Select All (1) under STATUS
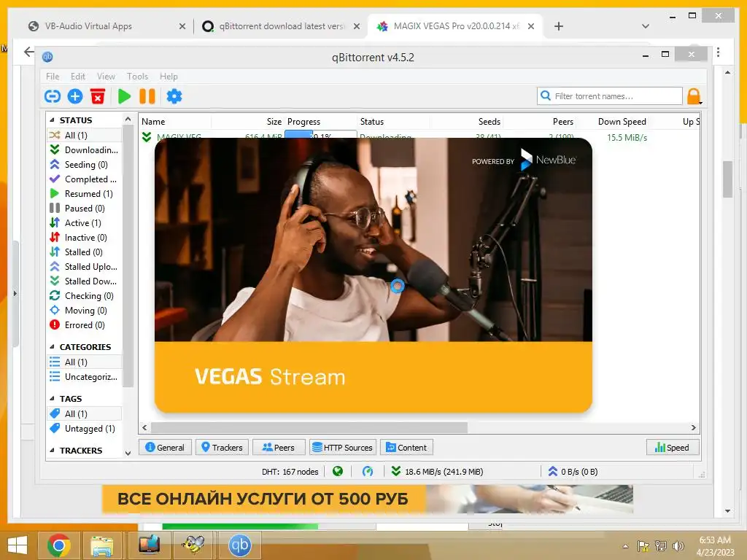 (85, 135)
